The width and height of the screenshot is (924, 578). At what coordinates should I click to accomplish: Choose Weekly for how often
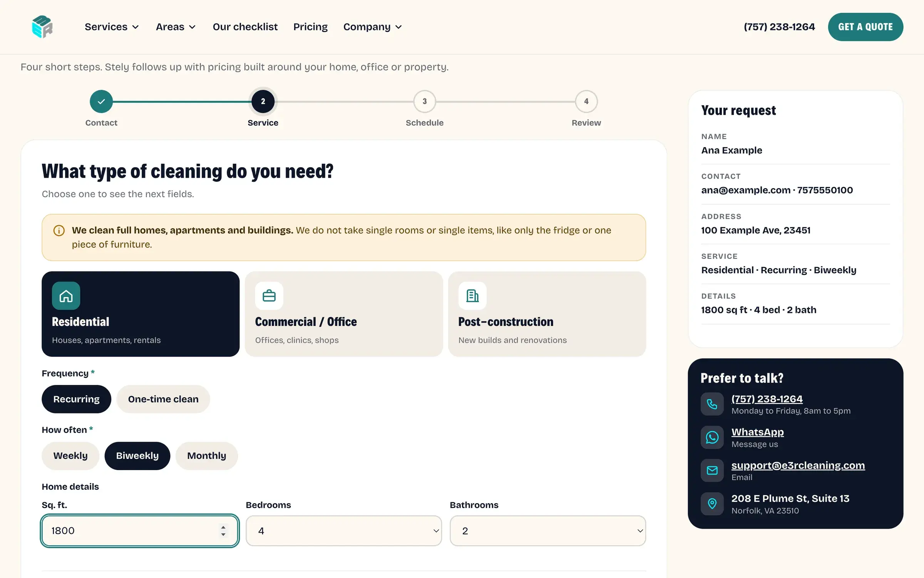[x=70, y=455]
